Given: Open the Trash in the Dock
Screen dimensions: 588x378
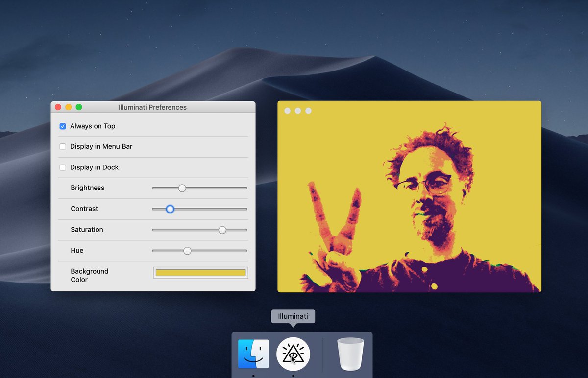Looking at the screenshot, I should click(x=351, y=354).
